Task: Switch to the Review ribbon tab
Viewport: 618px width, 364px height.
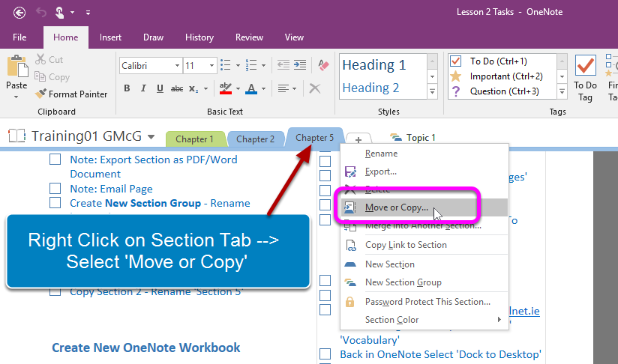Action: [x=249, y=37]
